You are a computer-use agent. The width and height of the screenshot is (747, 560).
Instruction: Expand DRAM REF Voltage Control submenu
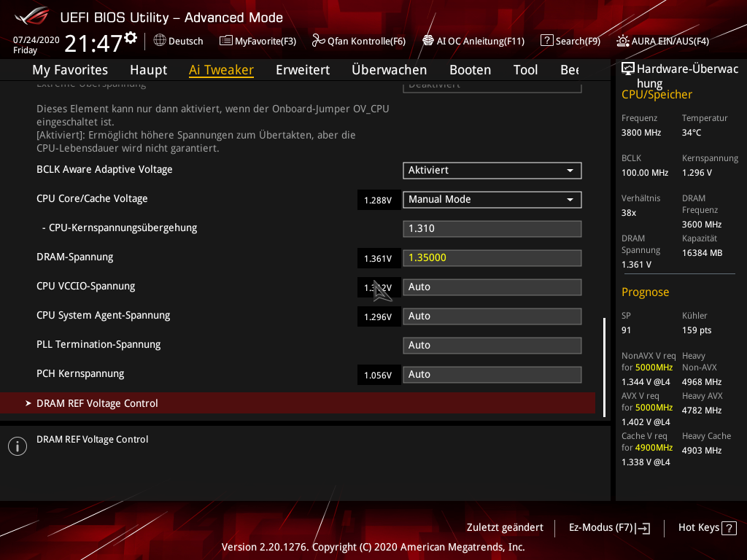click(298, 403)
